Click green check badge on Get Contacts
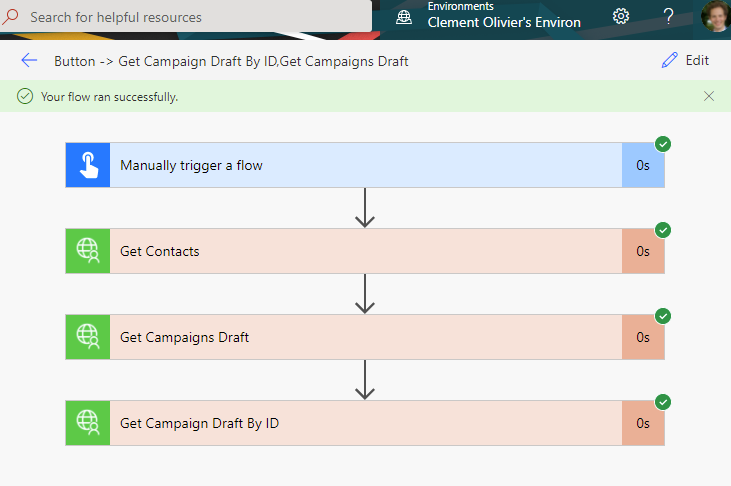This screenshot has width=731, height=486. pos(663,230)
